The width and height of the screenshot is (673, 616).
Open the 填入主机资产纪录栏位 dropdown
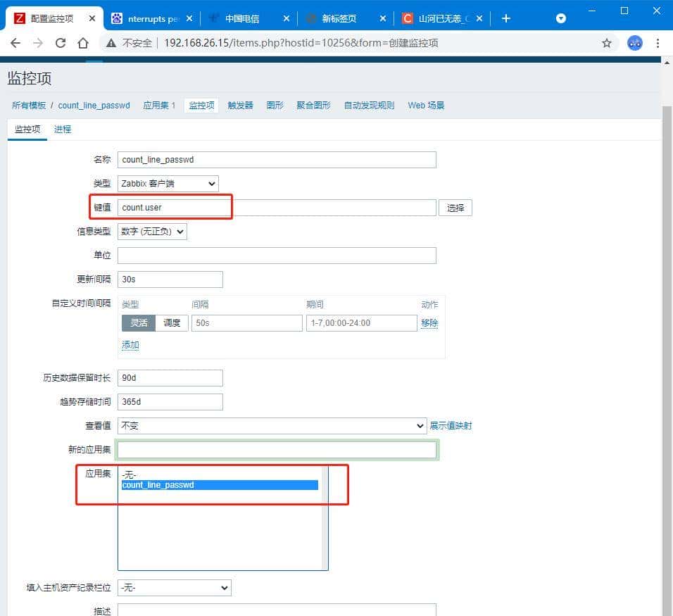(x=174, y=588)
